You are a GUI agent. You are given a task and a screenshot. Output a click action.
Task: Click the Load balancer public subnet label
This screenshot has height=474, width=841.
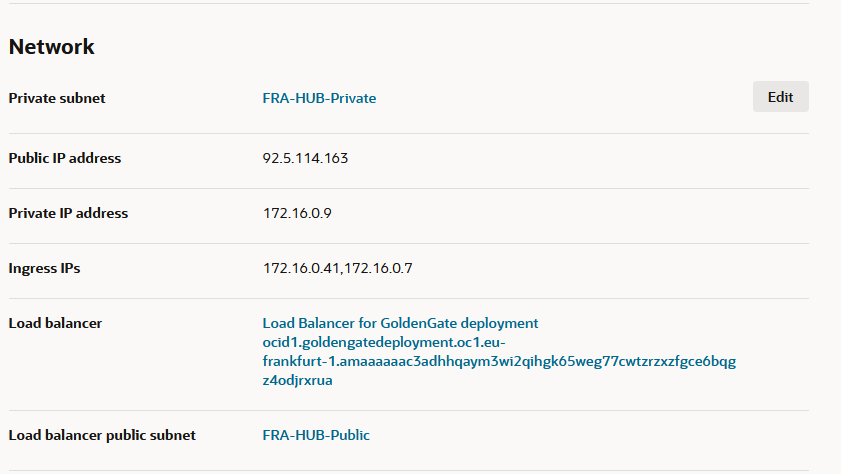[102, 435]
